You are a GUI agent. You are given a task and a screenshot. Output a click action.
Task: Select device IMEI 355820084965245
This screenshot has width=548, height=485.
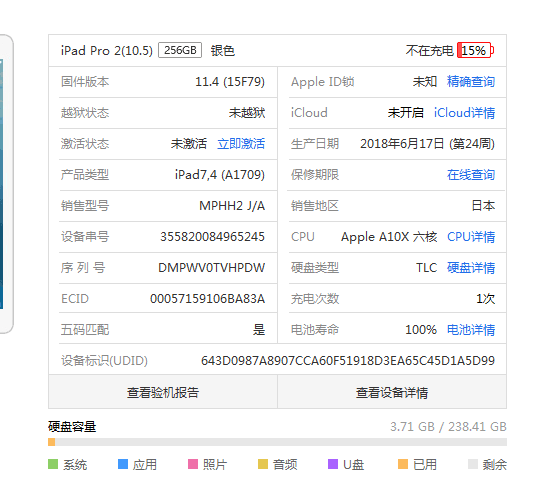tap(212, 237)
